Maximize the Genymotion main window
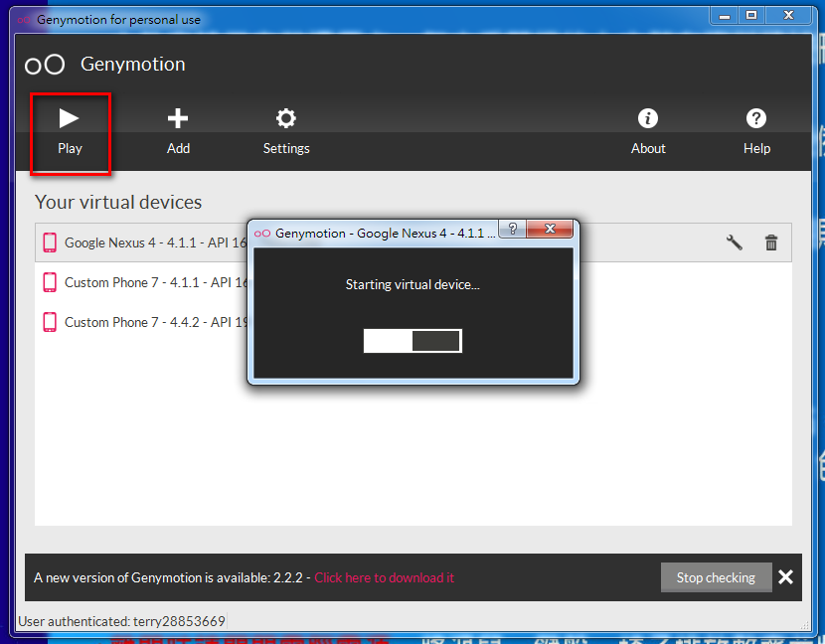This screenshot has height=644, width=825. [x=751, y=16]
